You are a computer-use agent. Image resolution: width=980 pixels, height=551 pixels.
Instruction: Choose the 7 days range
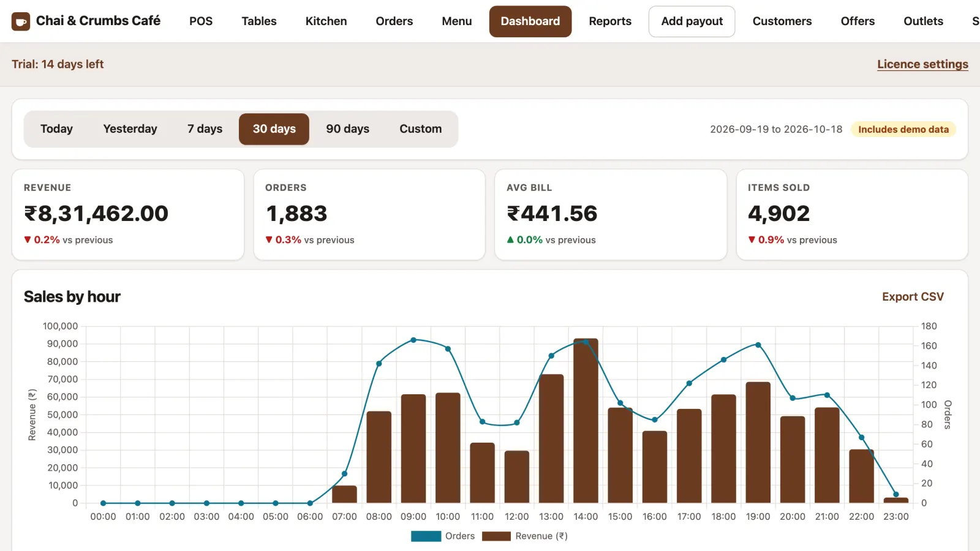[205, 129]
